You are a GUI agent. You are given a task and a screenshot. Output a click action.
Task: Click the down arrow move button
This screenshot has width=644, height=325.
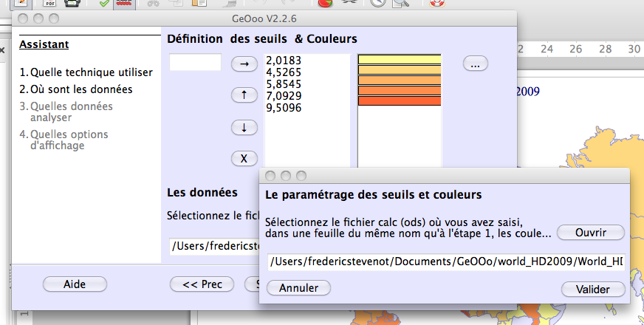(244, 127)
